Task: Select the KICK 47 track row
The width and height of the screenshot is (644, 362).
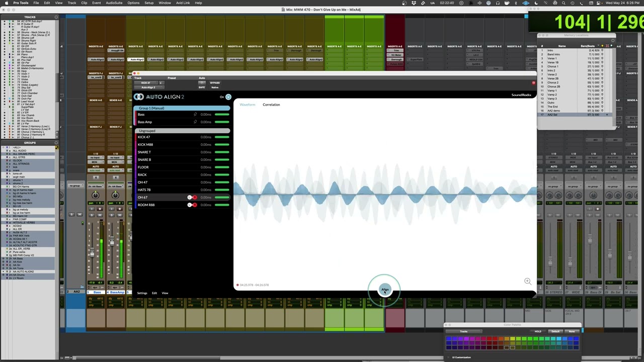Action: tap(182, 137)
